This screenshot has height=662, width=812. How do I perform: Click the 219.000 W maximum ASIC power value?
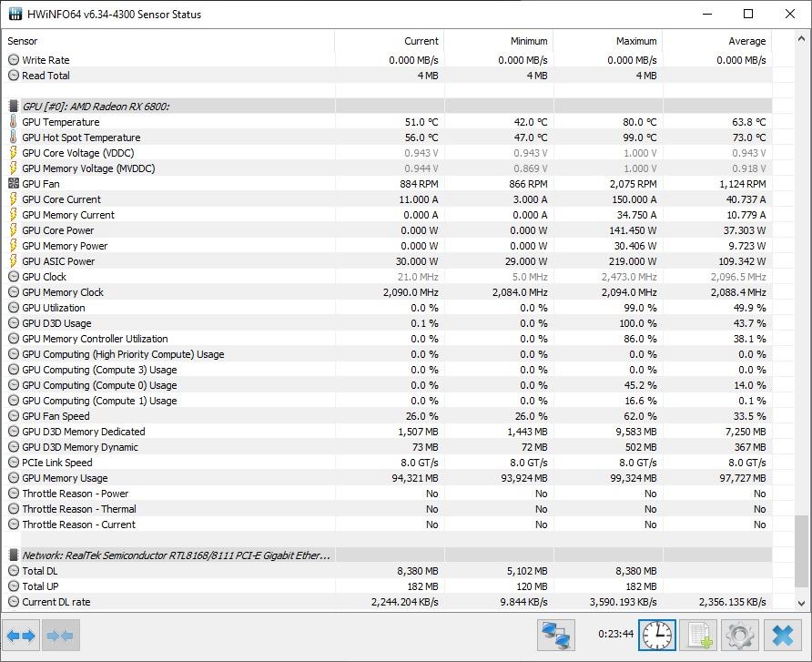633,261
